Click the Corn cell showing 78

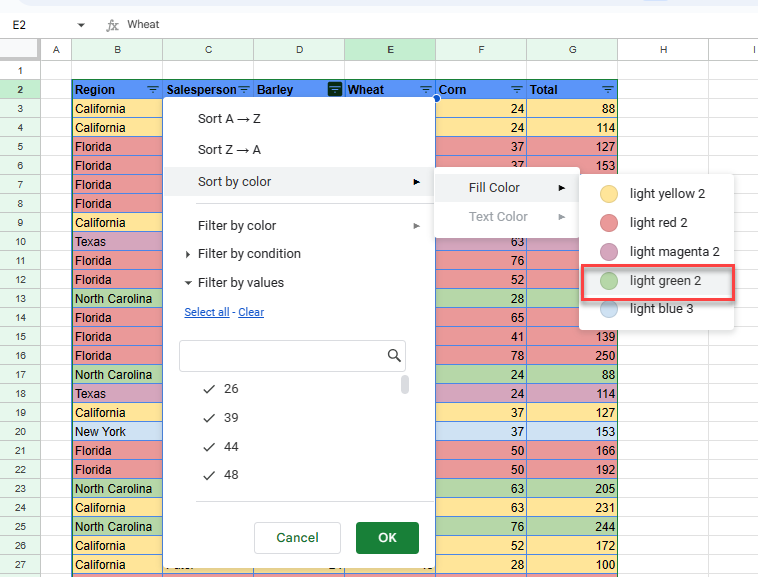[x=481, y=356]
